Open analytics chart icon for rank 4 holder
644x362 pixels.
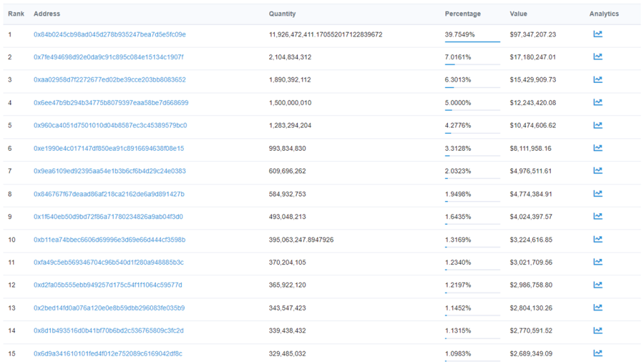click(x=597, y=102)
